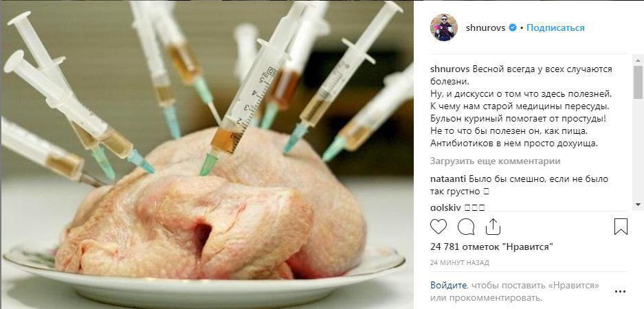Open shnurovs profile avatar
This screenshot has width=644, height=309.
pyautogui.click(x=443, y=27)
